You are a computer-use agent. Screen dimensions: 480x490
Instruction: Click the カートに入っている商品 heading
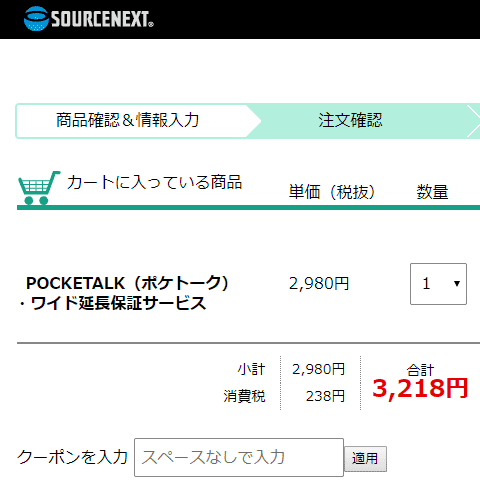154,182
